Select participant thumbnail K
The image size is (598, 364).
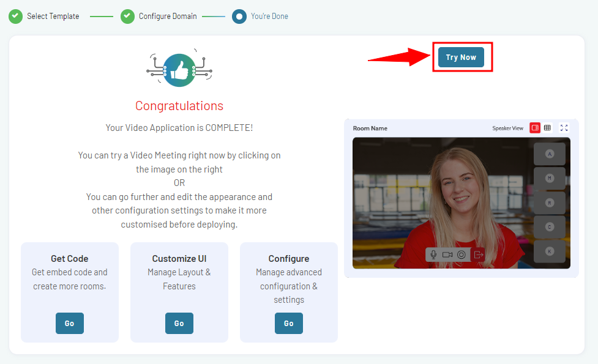pos(550,251)
